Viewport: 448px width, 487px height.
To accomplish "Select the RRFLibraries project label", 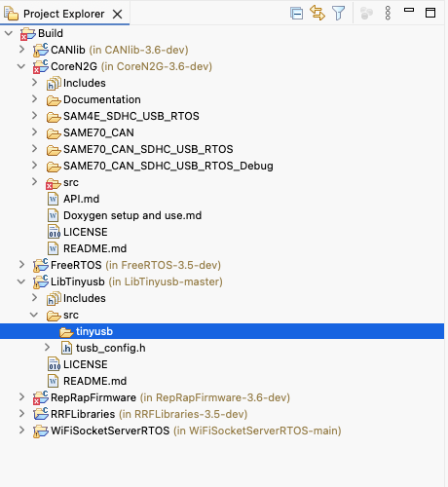I will coord(83,414).
